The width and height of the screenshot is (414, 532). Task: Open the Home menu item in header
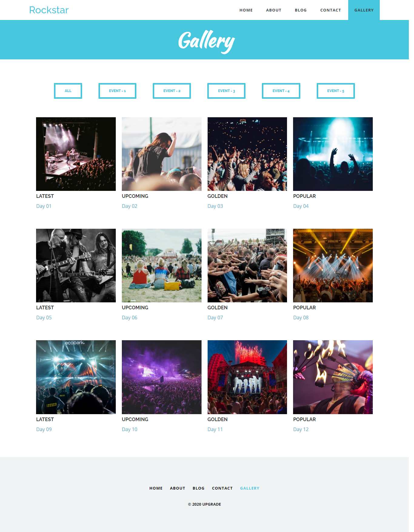tap(246, 10)
